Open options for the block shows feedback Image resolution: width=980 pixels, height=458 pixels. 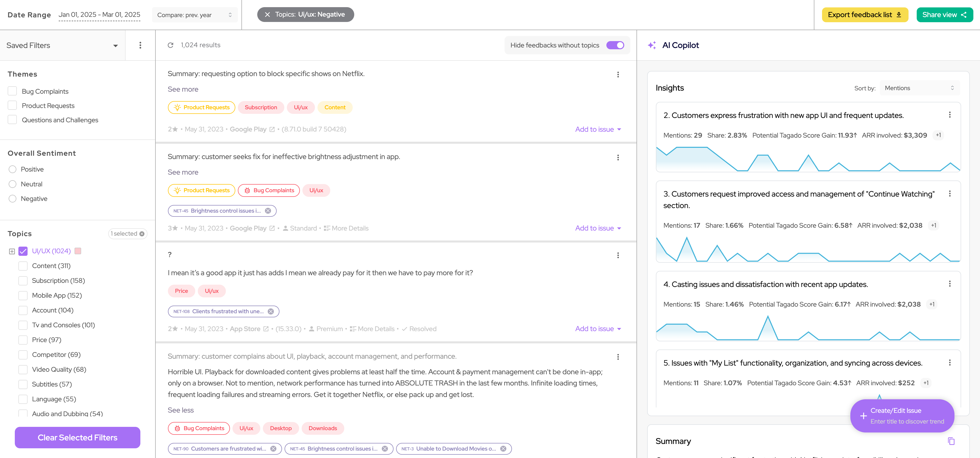pyautogui.click(x=618, y=75)
